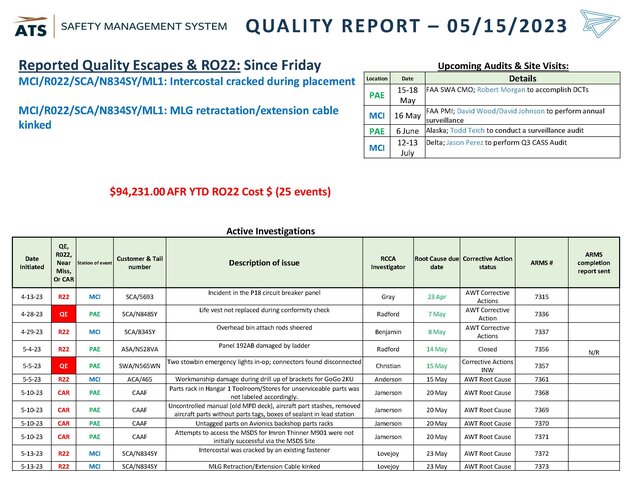Click the Details column header in audits table
The height and width of the screenshot is (480, 624).
coord(523,78)
